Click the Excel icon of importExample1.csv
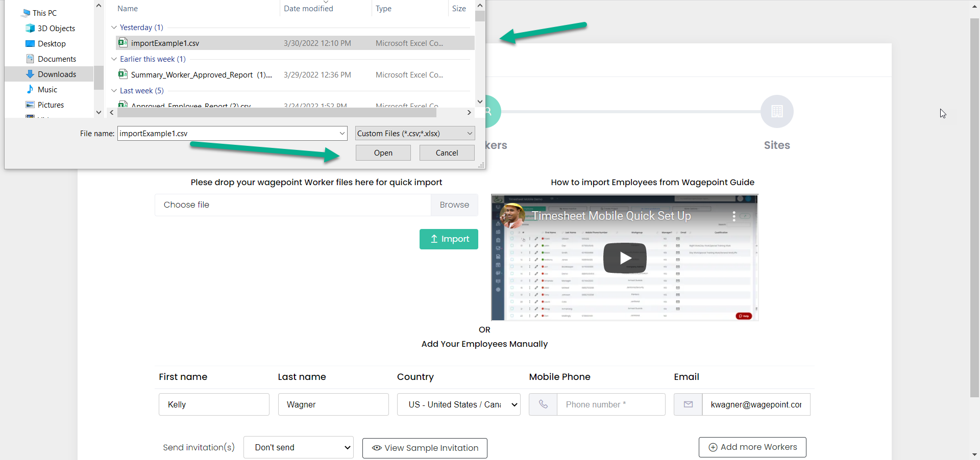 click(122, 42)
